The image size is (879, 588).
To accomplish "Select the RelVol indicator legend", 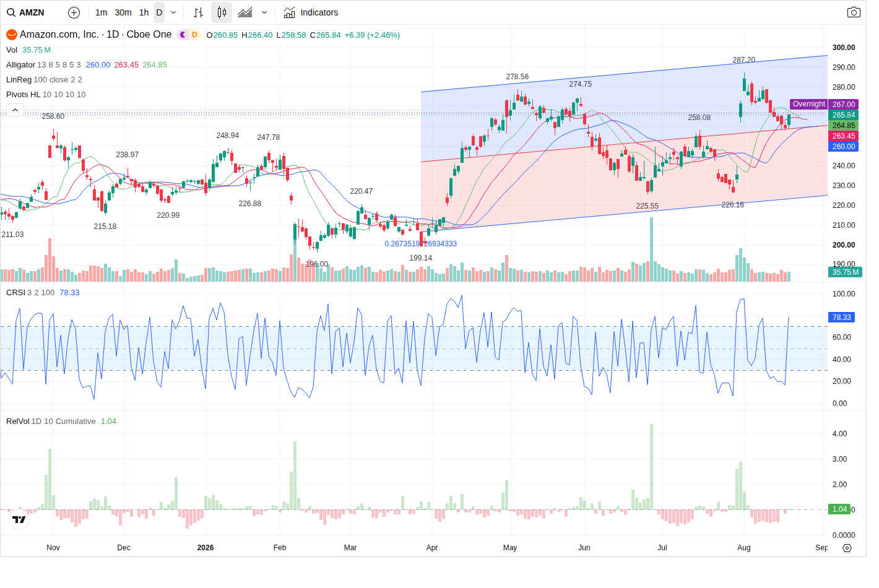I will 17,422.
